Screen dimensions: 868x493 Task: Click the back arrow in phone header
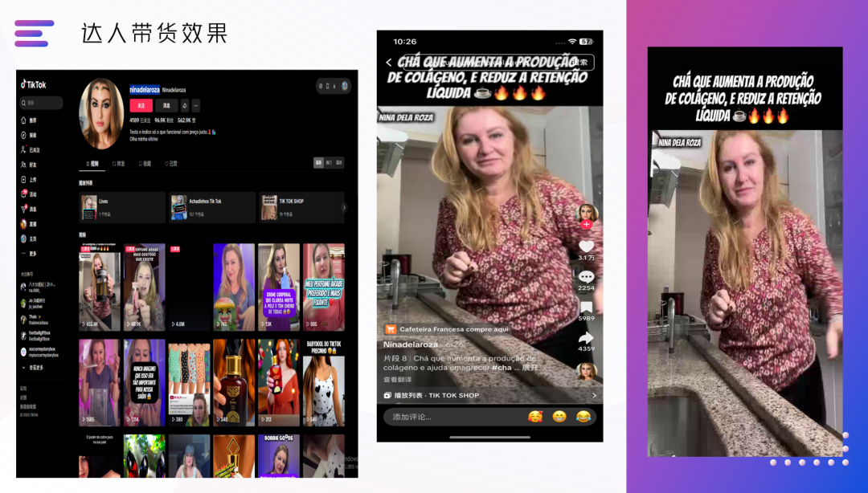coord(389,63)
